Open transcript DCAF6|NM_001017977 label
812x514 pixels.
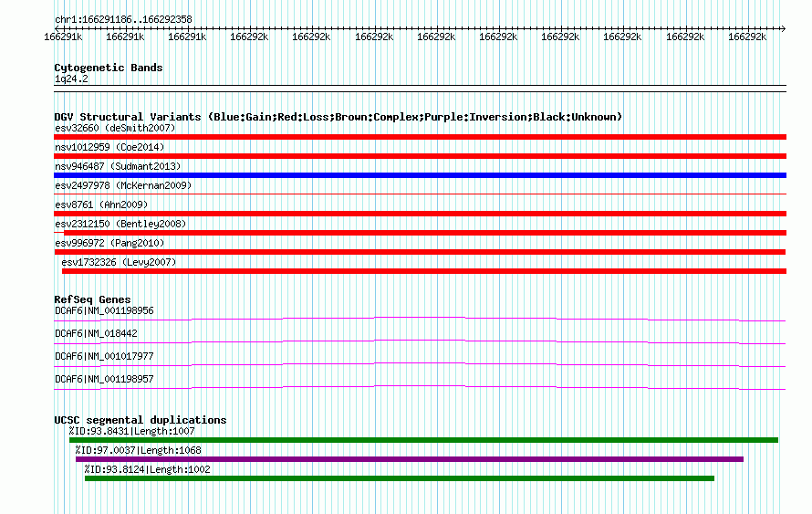104,356
